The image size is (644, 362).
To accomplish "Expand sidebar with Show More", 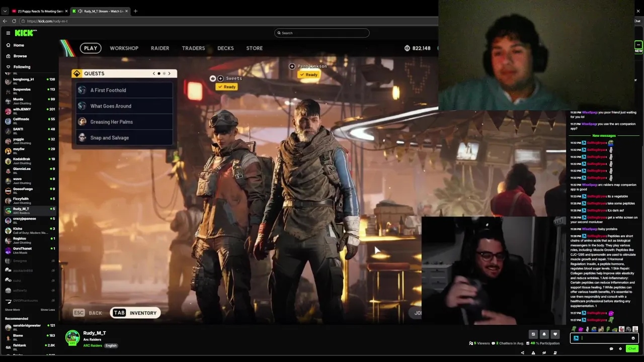I will [x=13, y=310].
